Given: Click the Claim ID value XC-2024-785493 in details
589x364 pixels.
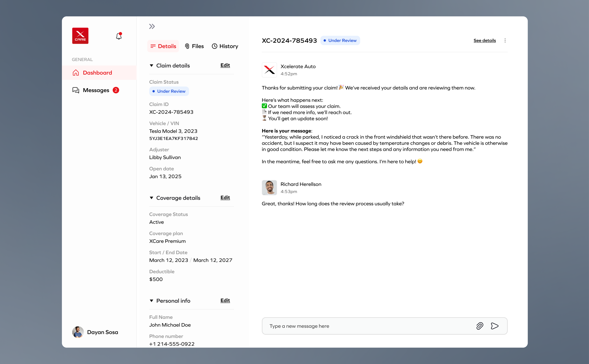Looking at the screenshot, I should [171, 112].
